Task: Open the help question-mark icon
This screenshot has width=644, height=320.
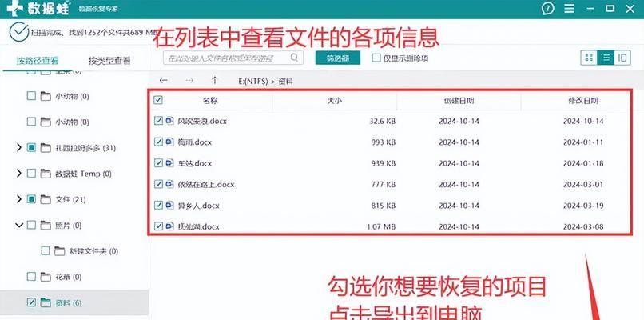Action: click(x=547, y=8)
